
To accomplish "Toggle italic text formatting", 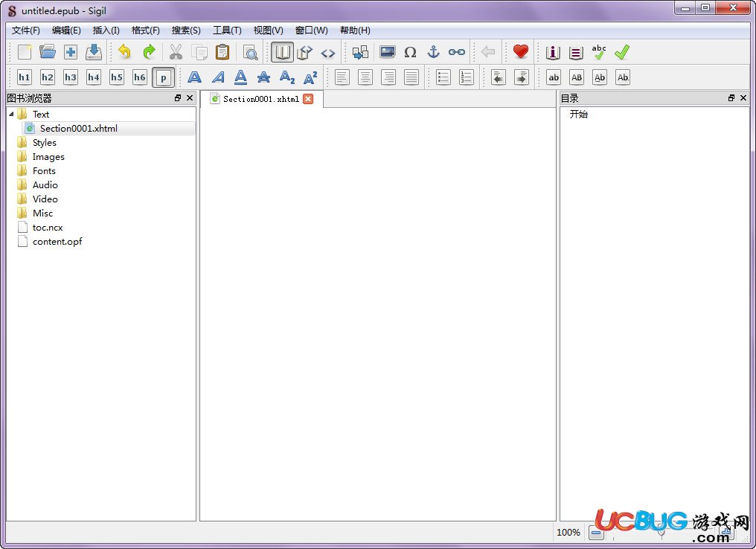I will [218, 77].
